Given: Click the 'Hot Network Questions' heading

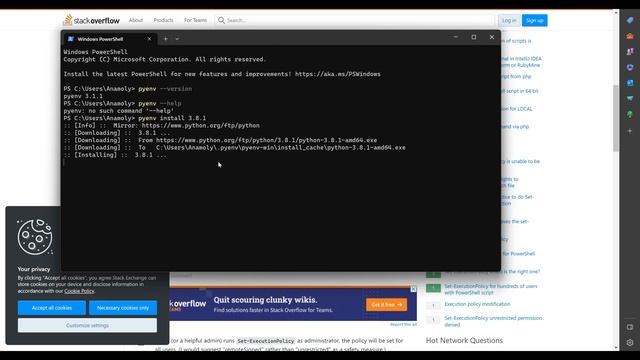Looking at the screenshot, I should point(464,340).
